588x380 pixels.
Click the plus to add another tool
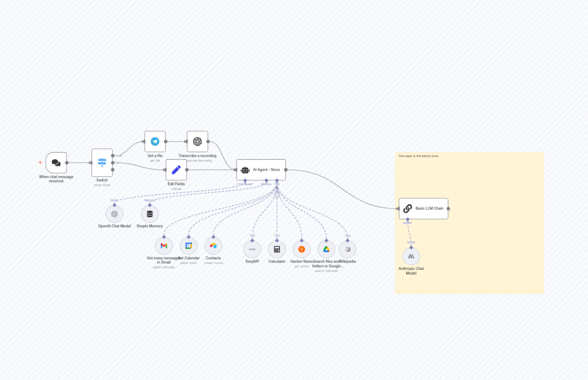(277, 195)
